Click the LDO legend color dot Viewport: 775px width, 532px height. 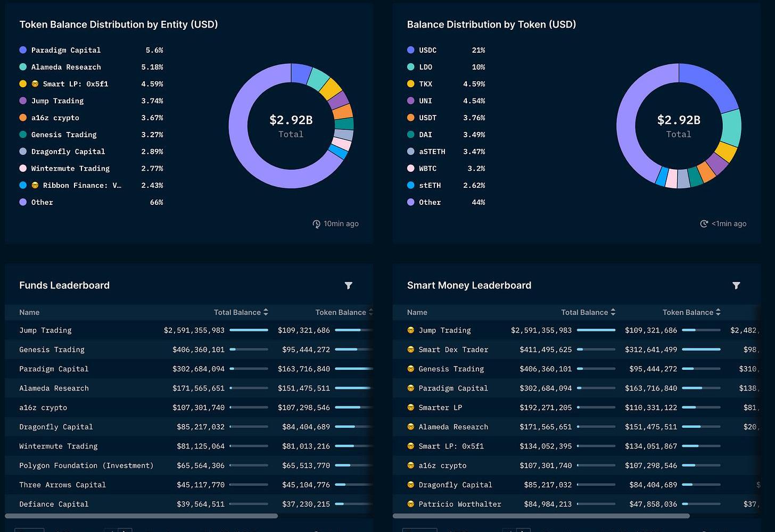(410, 67)
